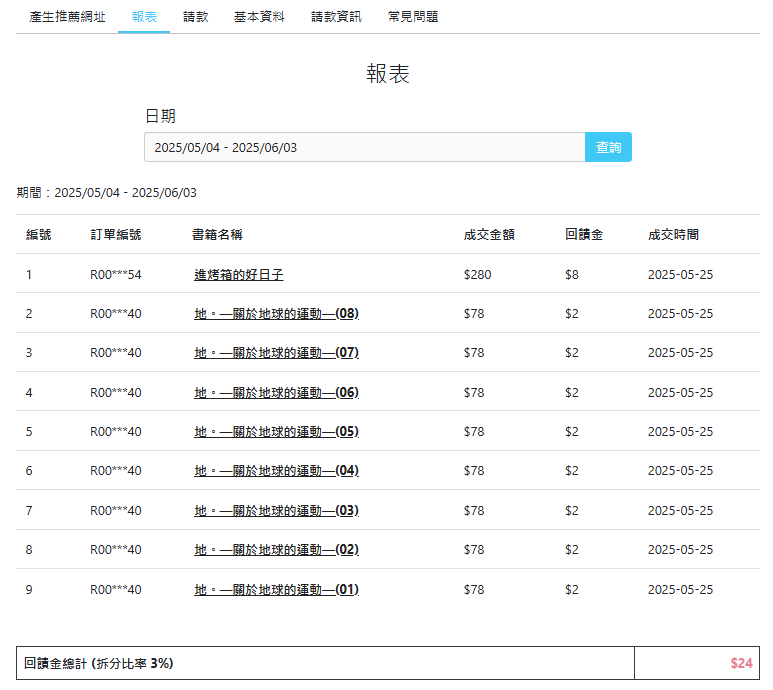This screenshot has height=690, width=773.
Task: Open book link 地。—關於地球的運動—(02)
Action: point(276,550)
